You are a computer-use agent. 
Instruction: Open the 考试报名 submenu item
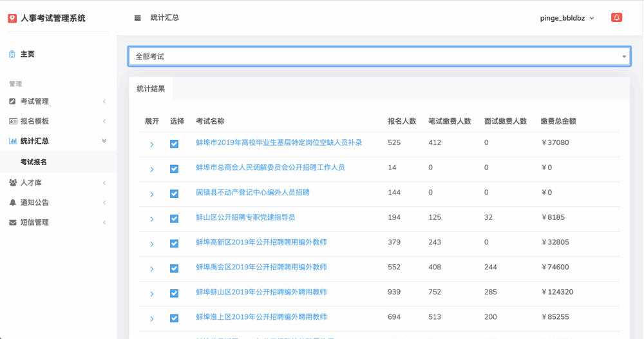coord(33,162)
